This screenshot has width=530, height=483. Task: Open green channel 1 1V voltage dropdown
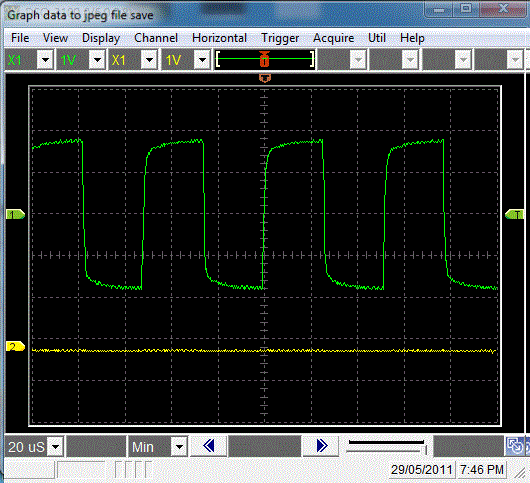click(x=97, y=60)
